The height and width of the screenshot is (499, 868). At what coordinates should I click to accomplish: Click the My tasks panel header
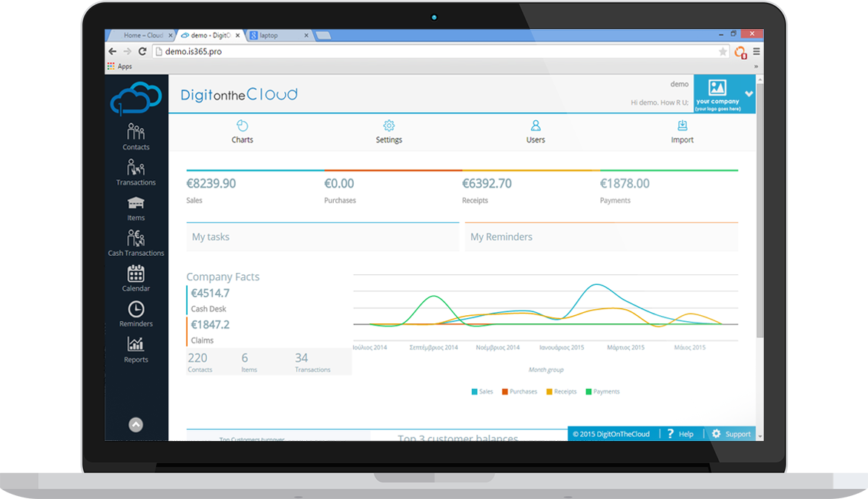pos(323,237)
